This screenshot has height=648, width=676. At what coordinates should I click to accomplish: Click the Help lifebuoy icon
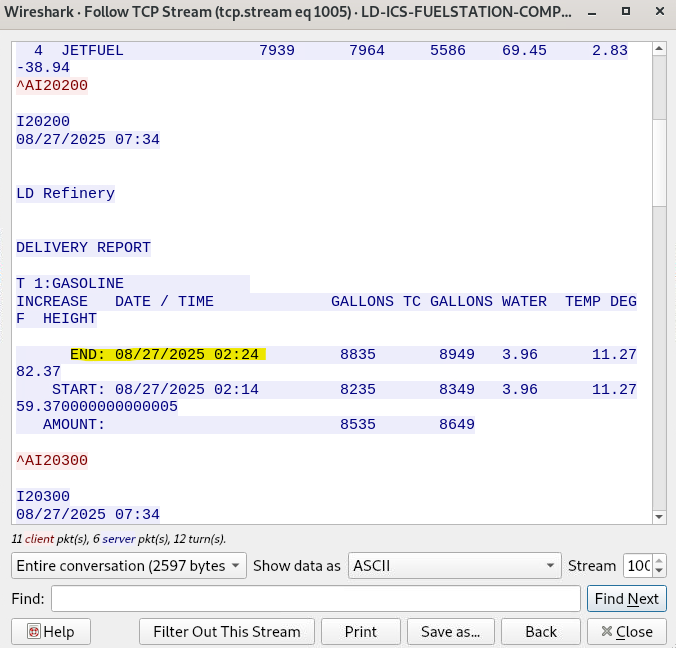33,632
